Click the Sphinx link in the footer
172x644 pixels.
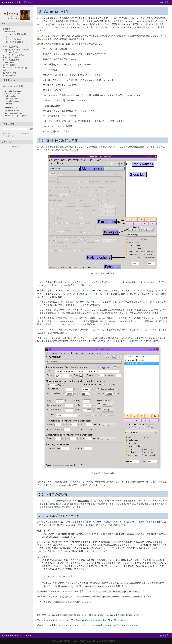click(98, 641)
